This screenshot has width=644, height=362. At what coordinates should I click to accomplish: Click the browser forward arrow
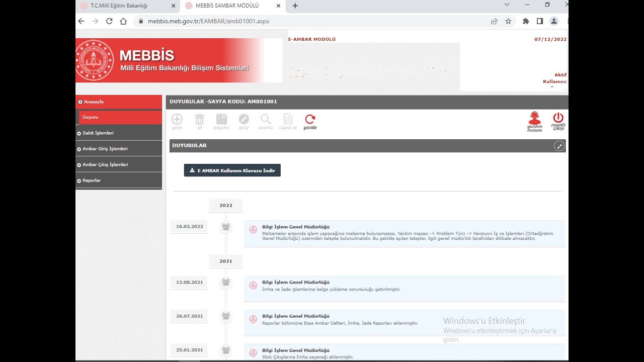coord(95,21)
